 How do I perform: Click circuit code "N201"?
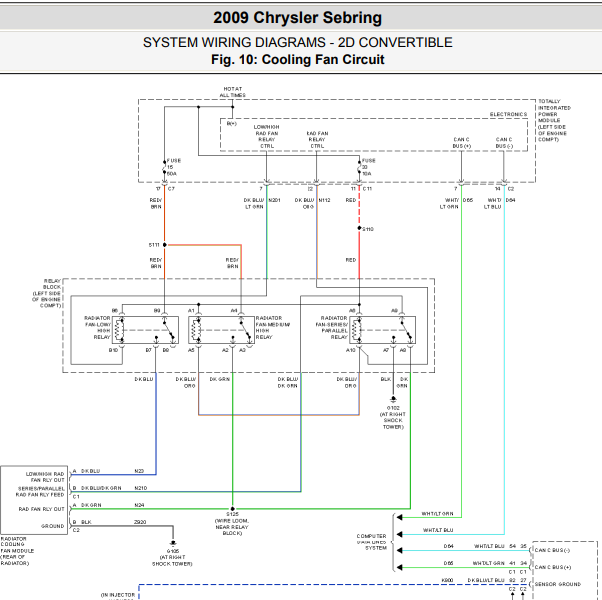point(274,200)
